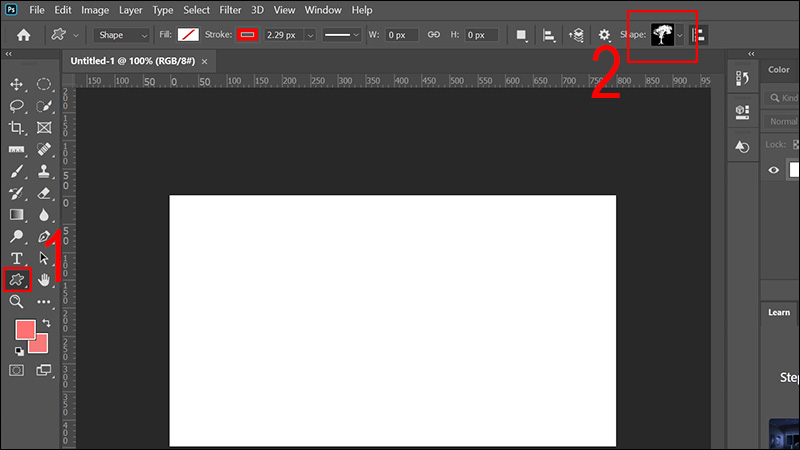
Task: Open the Image menu
Action: coord(95,10)
